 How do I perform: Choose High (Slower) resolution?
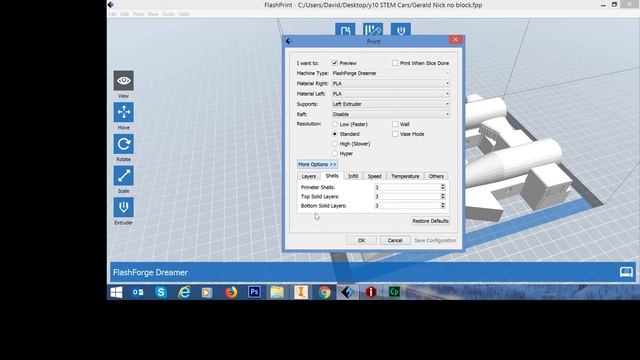[335, 144]
